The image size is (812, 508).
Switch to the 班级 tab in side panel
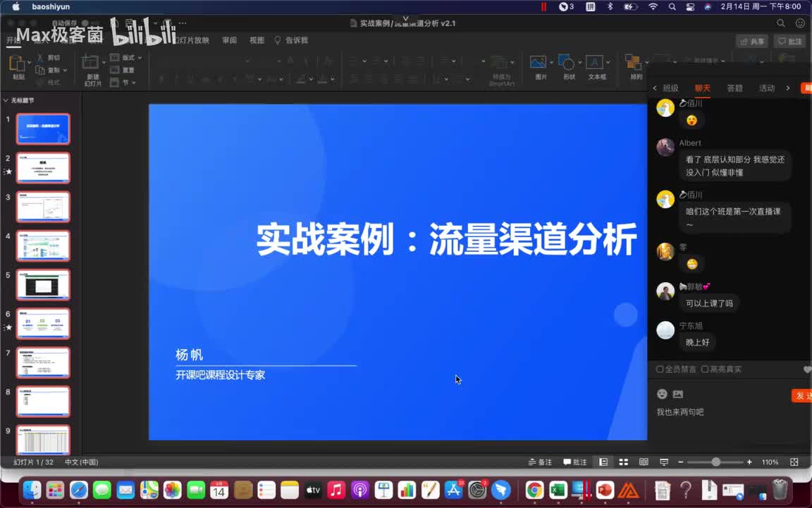pos(670,88)
